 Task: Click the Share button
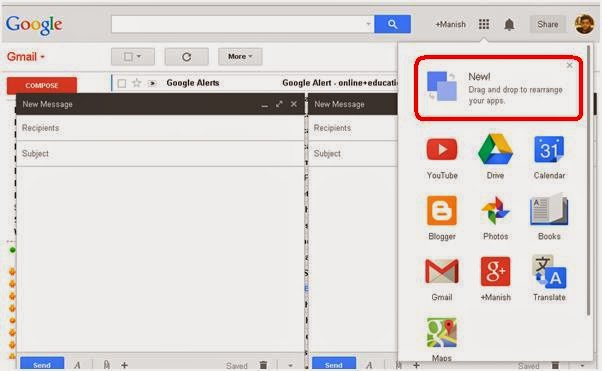tap(547, 24)
